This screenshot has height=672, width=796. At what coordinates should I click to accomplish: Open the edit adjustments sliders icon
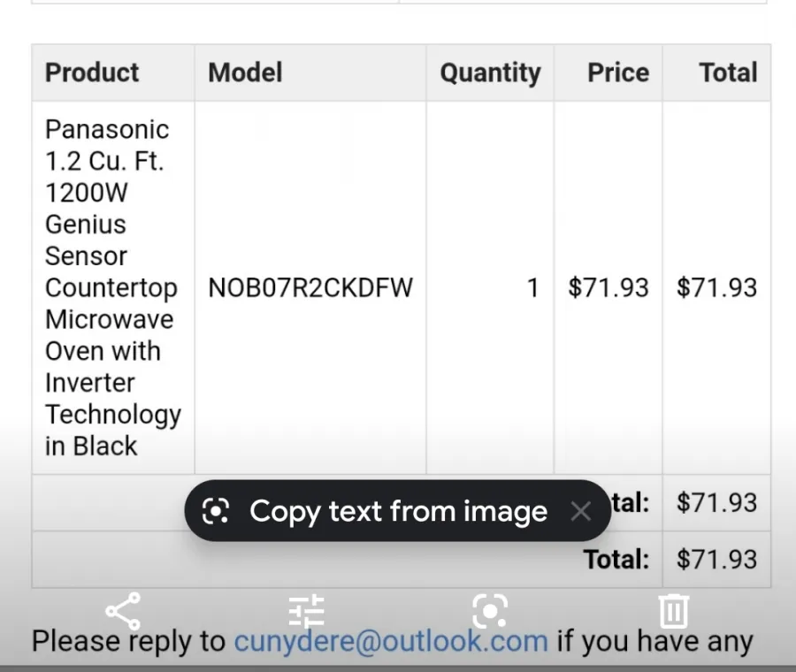point(307,611)
